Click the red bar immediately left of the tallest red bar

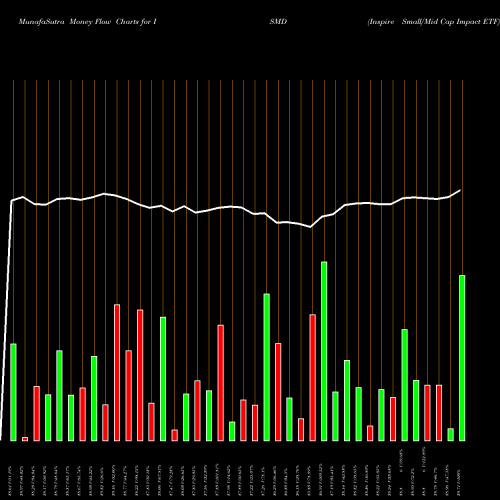[105, 423]
